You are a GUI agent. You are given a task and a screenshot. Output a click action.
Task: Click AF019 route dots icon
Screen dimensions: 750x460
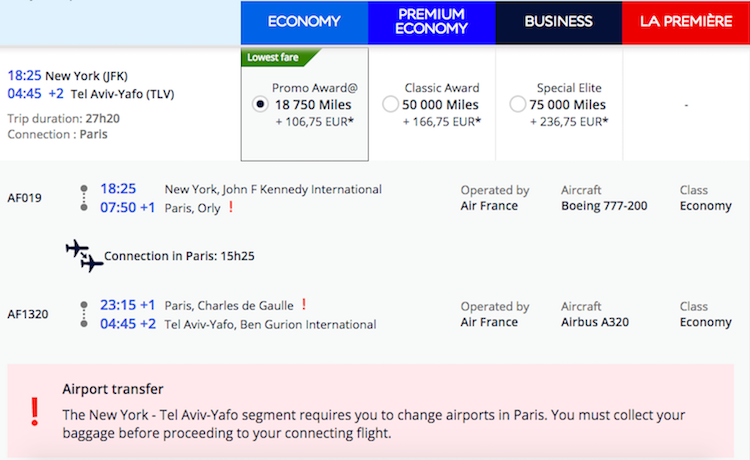click(x=84, y=198)
